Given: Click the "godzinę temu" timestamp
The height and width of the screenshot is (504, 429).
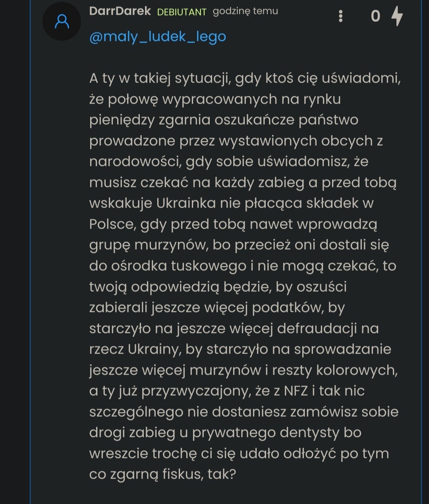Looking at the screenshot, I should (x=245, y=11).
